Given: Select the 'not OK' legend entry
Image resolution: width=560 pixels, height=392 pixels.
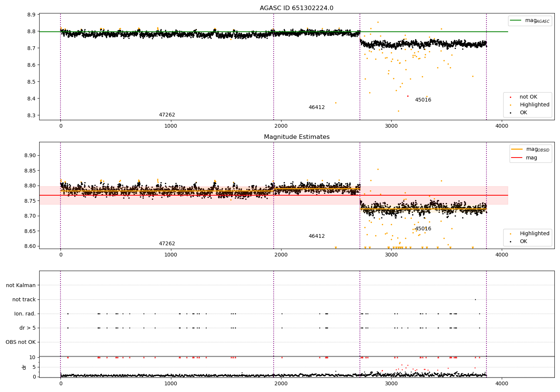Looking at the screenshot, I should [x=528, y=97].
